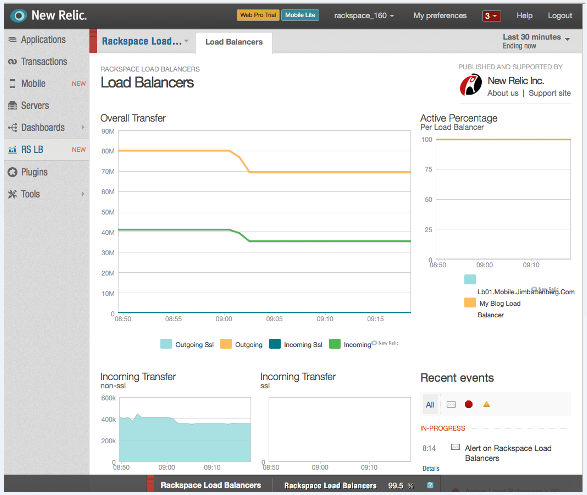Open the Alert on Rackspace Load Balancers event
Screen dimensions: 587x495
coord(508,453)
